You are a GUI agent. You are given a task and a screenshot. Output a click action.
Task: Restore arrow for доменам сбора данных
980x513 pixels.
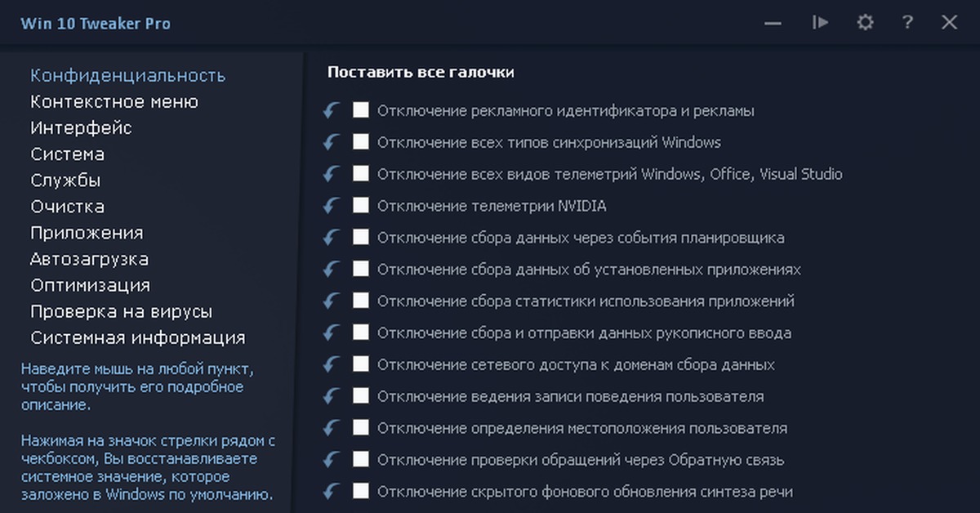click(x=331, y=365)
